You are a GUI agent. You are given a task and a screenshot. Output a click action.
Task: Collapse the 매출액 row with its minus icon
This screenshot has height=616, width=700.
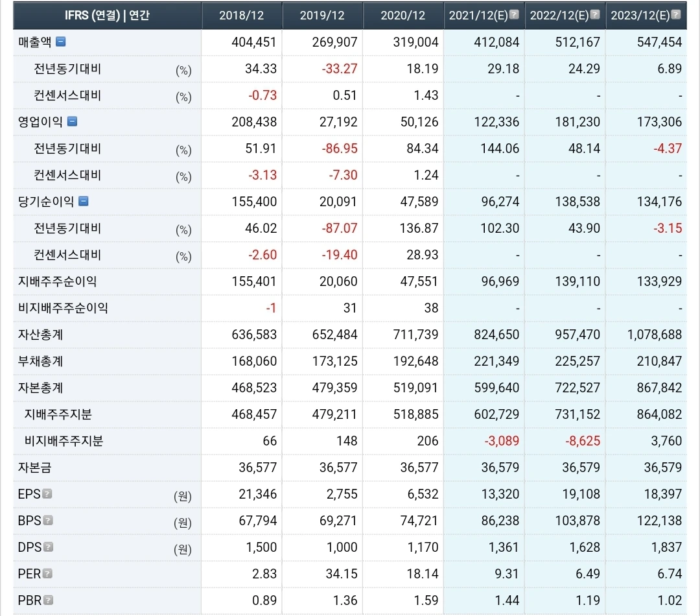pos(61,42)
